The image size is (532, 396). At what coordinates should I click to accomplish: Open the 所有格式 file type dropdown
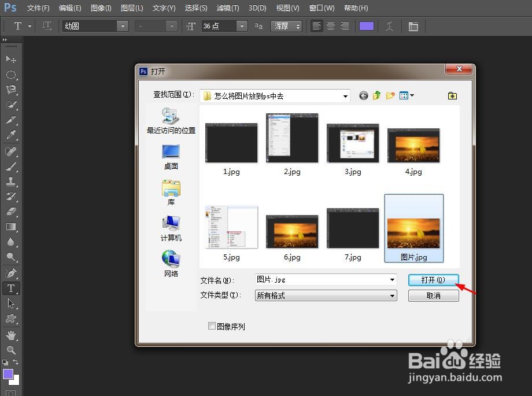[326, 295]
